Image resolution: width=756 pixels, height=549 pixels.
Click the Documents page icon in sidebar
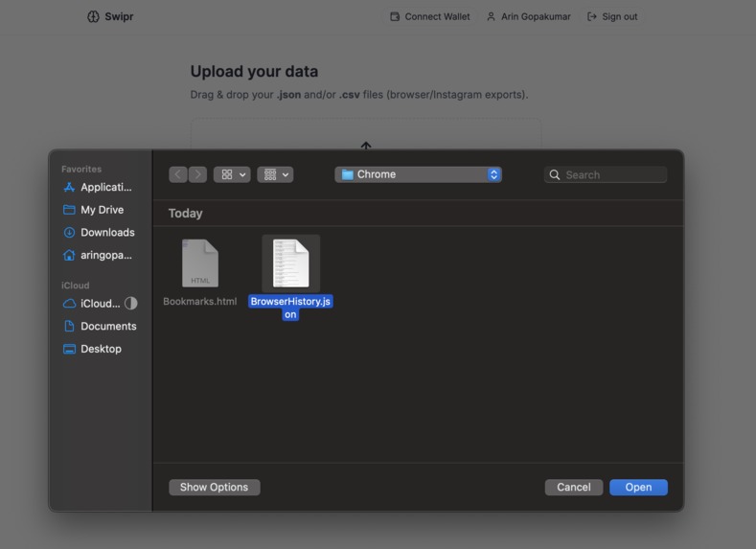point(69,327)
